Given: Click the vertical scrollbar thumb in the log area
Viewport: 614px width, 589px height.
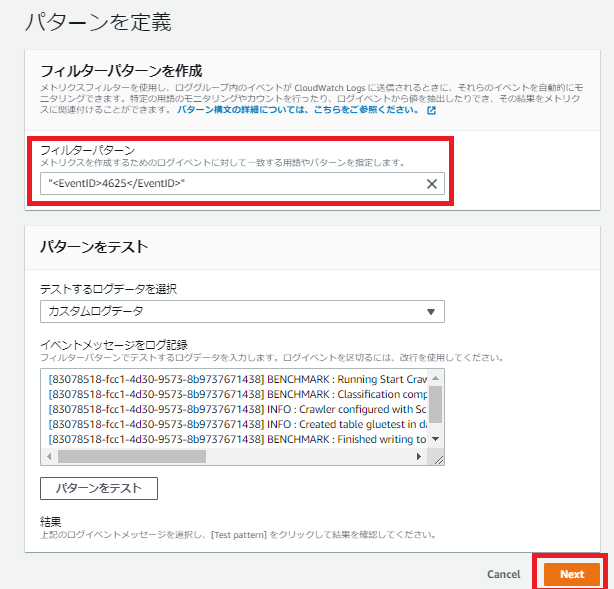Looking at the screenshot, I should [x=435, y=404].
